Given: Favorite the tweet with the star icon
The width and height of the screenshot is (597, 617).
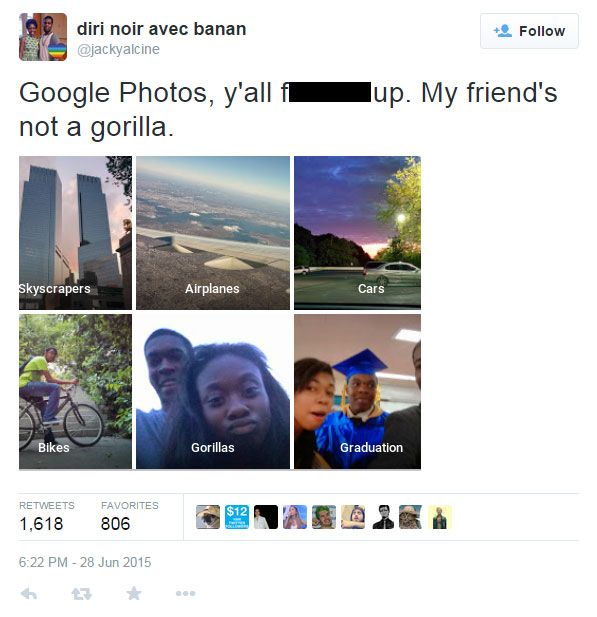Looking at the screenshot, I should [134, 593].
